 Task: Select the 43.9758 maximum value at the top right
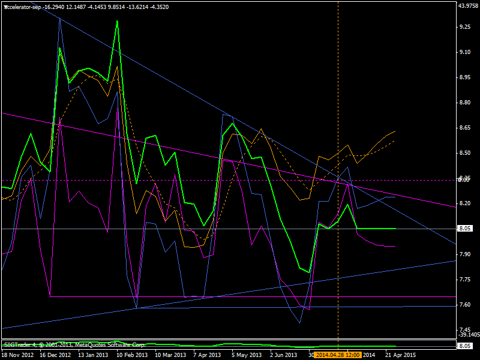[x=468, y=6]
